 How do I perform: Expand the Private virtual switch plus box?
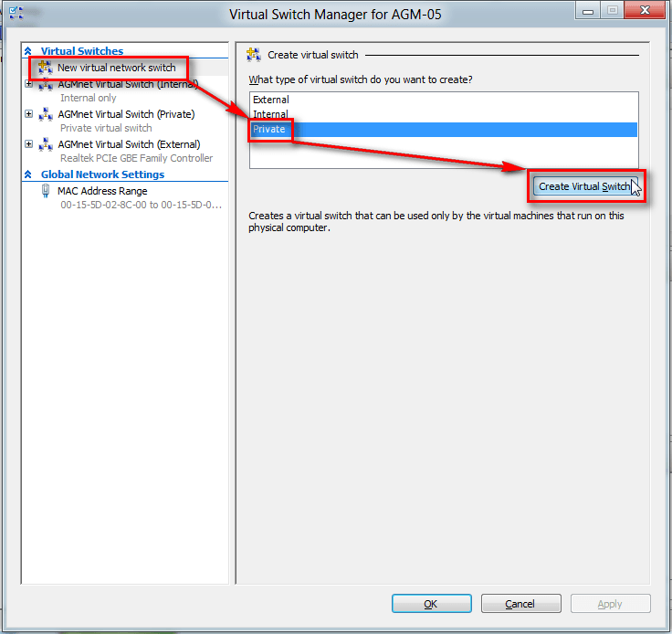click(28, 114)
